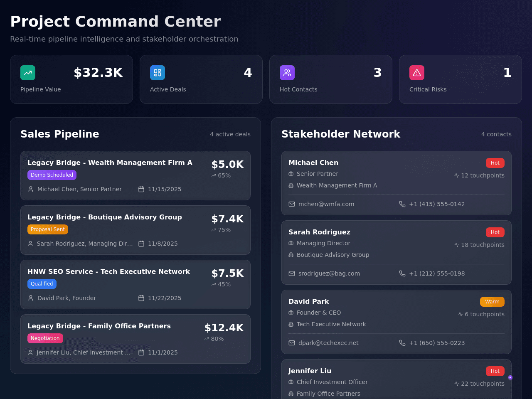
Task: Select the Sarah Rodriguez contact name
Action: click(319, 232)
